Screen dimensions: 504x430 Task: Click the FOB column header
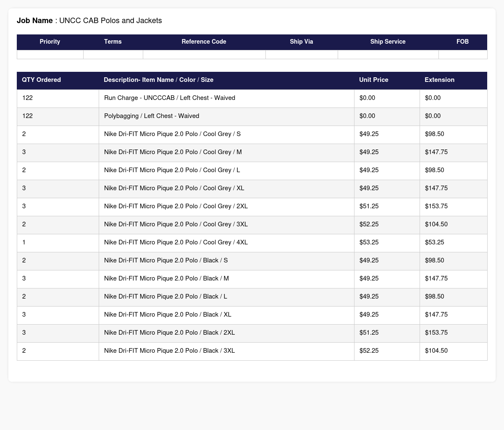pyautogui.click(x=463, y=42)
